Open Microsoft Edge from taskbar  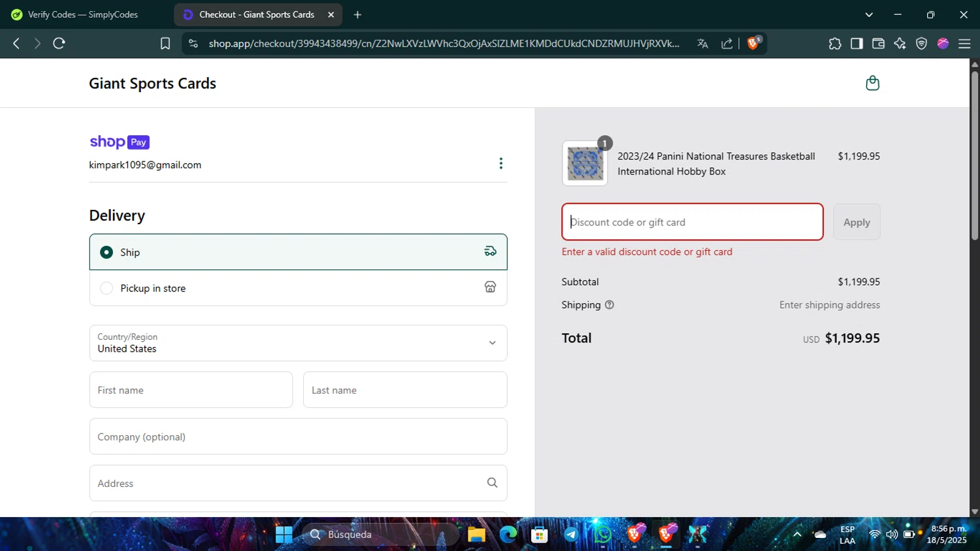coord(508,535)
